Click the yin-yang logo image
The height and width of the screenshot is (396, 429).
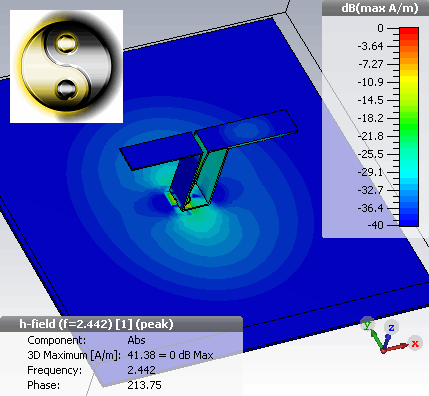click(67, 66)
